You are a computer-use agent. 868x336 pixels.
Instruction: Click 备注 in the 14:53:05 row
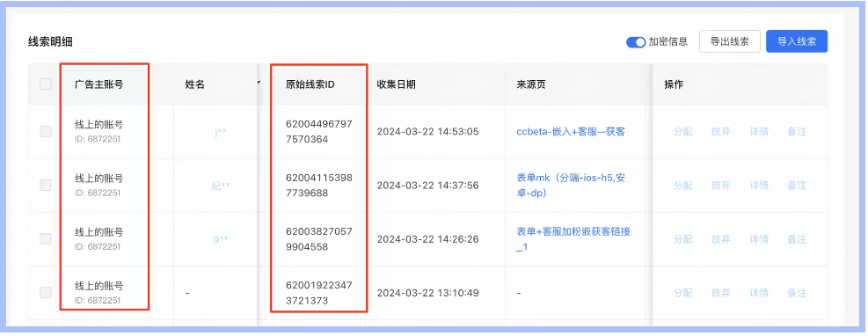pos(797,132)
